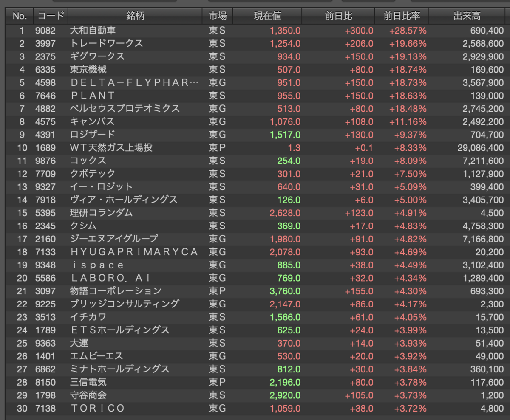Click the コックス stock name
510x420 pixels.
click(88, 161)
